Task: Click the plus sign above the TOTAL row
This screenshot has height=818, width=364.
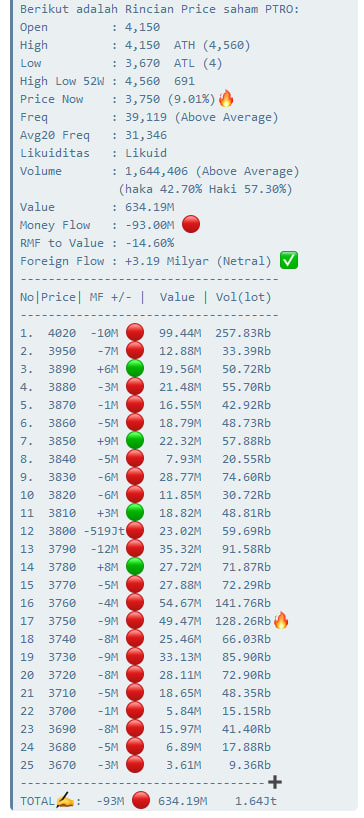Action: 275,782
